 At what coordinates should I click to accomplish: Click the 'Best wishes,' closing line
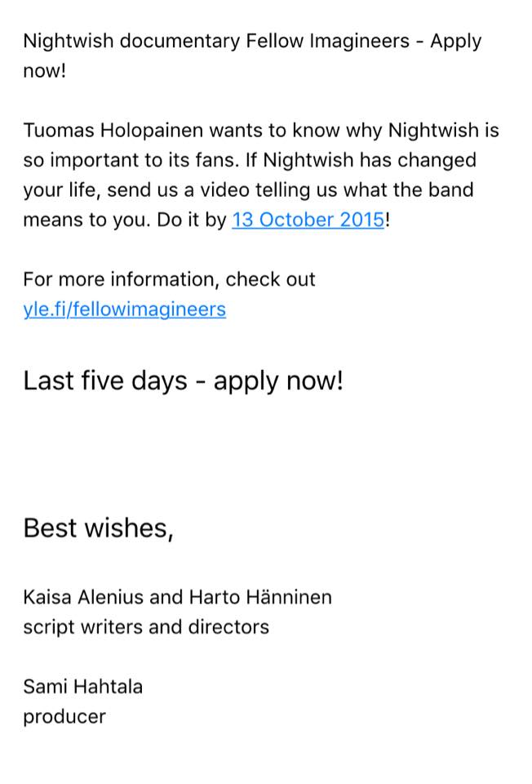[x=99, y=528]
